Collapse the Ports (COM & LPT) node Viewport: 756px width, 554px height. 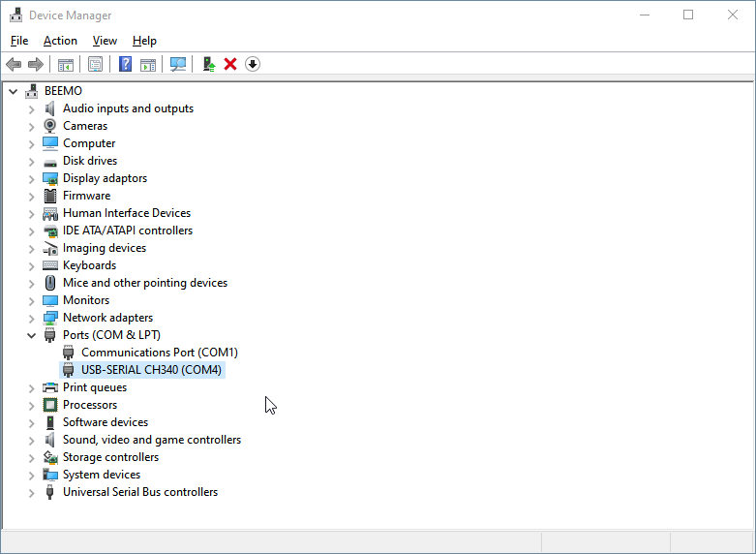(x=31, y=335)
